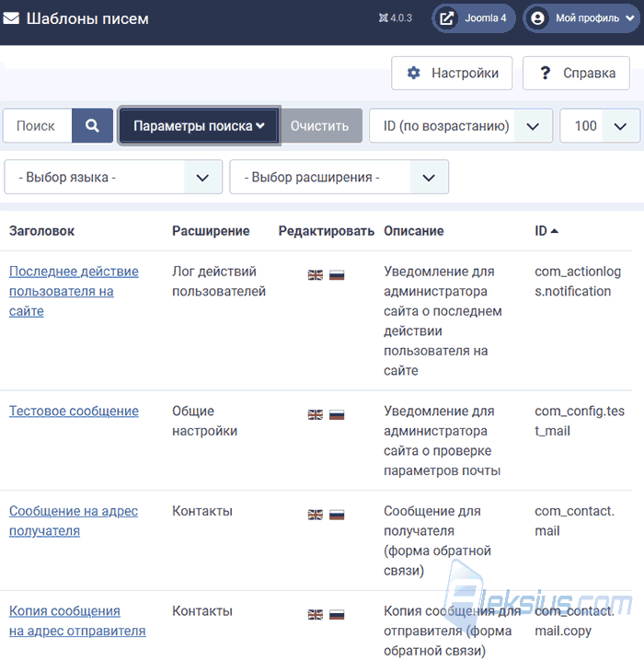The width and height of the screenshot is (644, 661).
Task: Click Общие настройки extension cell
Action: point(204,421)
